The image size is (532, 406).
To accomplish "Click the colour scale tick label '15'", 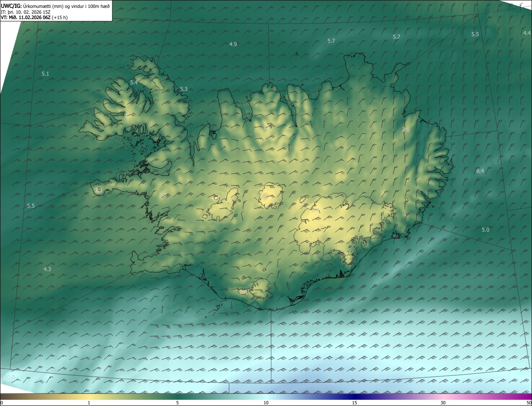I will [x=355, y=403].
